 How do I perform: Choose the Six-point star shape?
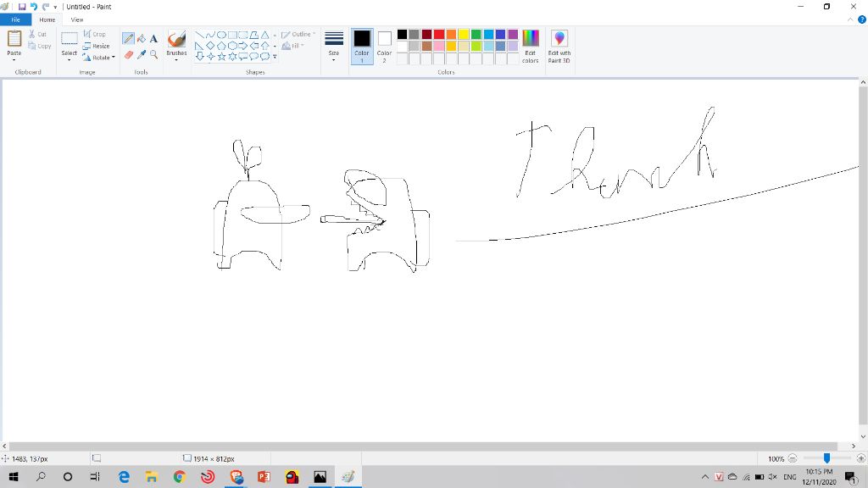[232, 57]
